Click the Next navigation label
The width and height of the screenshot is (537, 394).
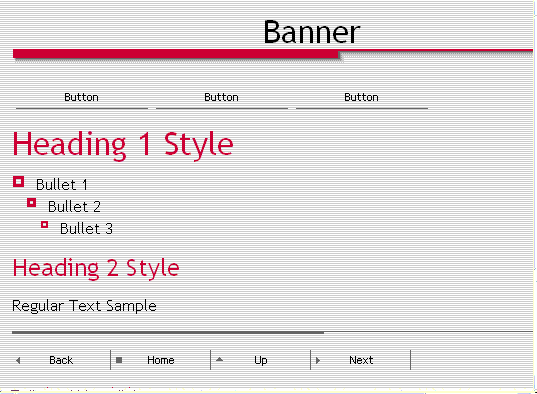click(x=361, y=360)
